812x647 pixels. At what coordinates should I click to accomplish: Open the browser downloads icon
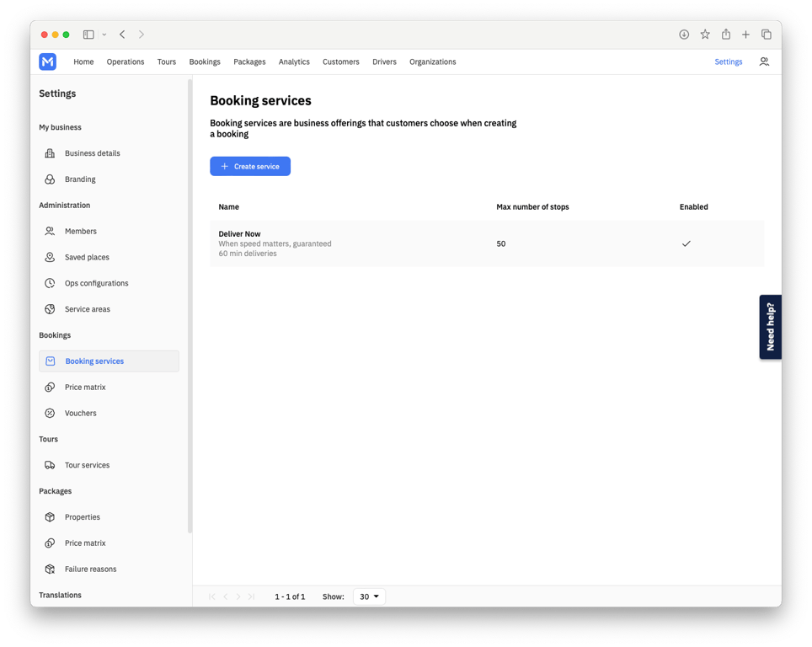coord(684,35)
